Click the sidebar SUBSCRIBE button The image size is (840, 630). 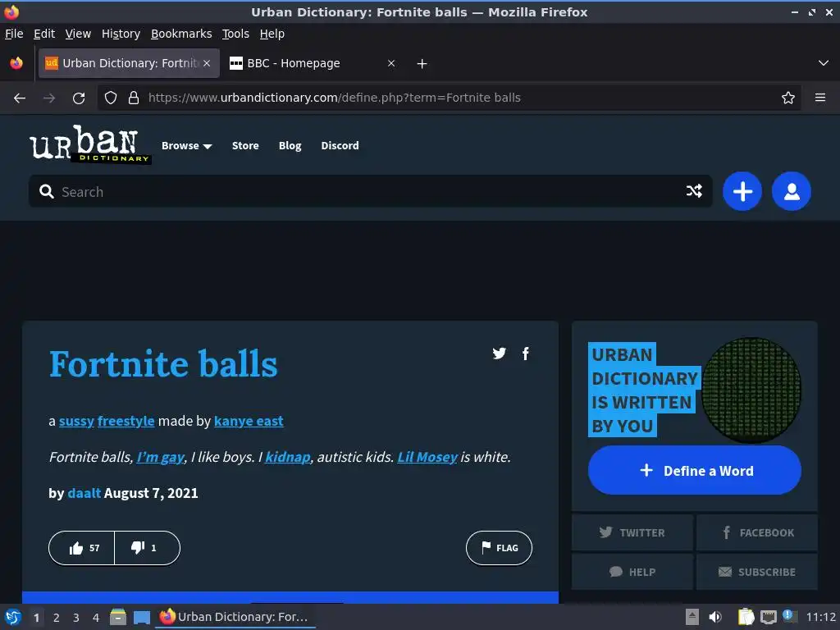(757, 572)
